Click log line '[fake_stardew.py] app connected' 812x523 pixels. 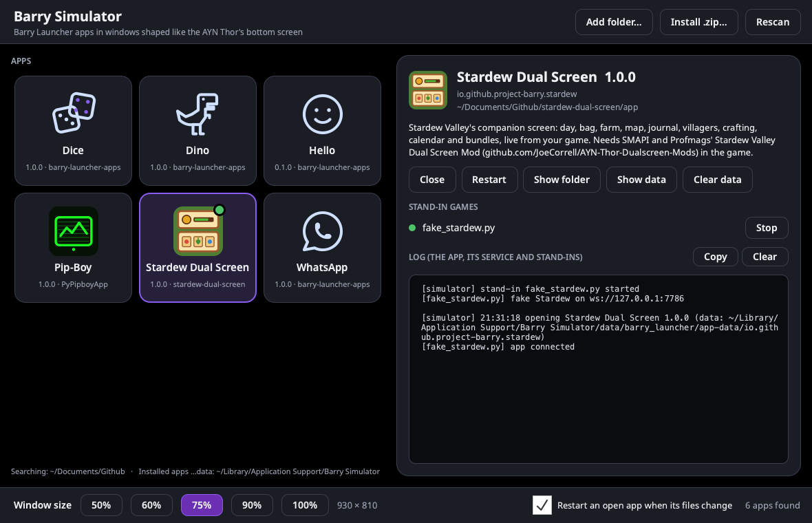pos(498,347)
